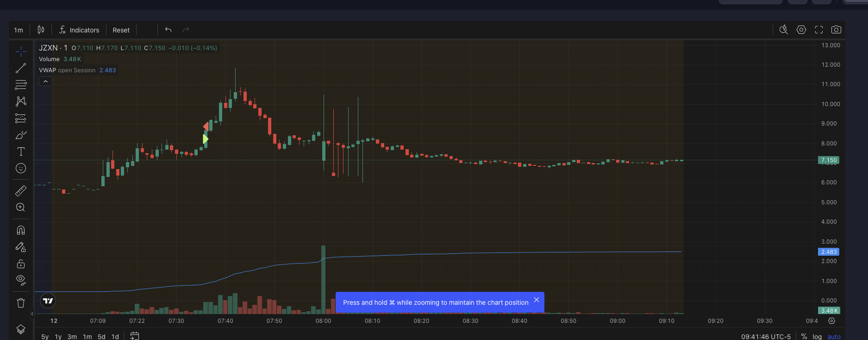This screenshot has height=340, width=868.
Task: Open the 1m interval dropdown
Action: (19, 30)
